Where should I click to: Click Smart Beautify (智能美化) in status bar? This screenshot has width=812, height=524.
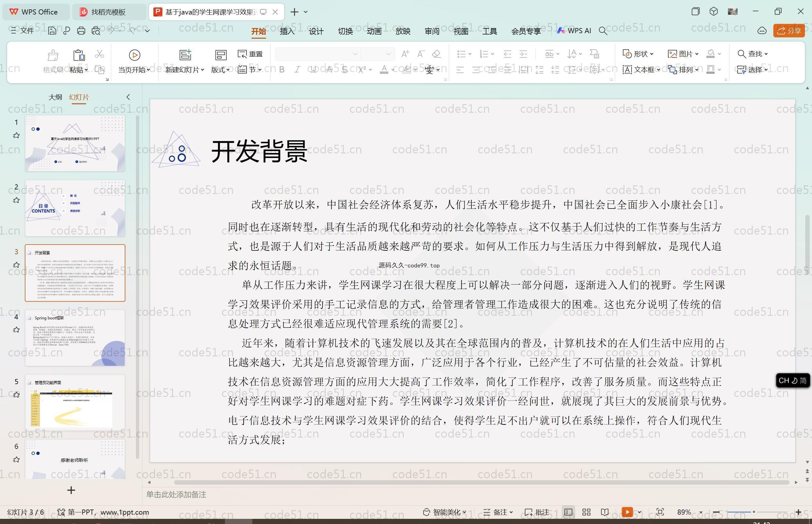(445, 512)
